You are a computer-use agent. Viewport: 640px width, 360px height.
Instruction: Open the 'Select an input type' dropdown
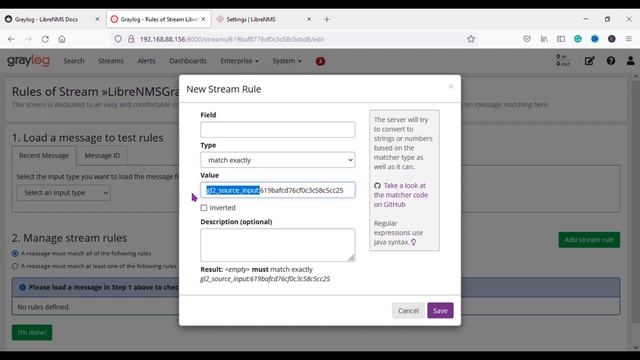(64, 193)
